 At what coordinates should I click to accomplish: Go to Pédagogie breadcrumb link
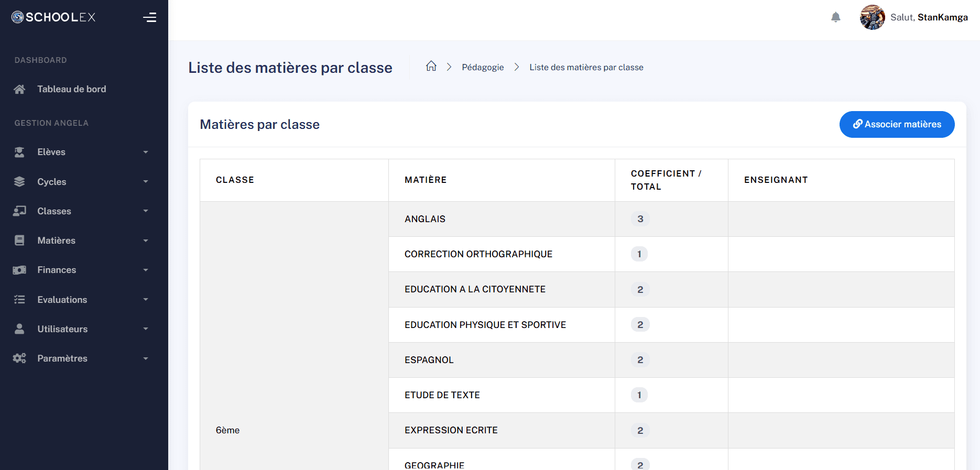point(483,67)
